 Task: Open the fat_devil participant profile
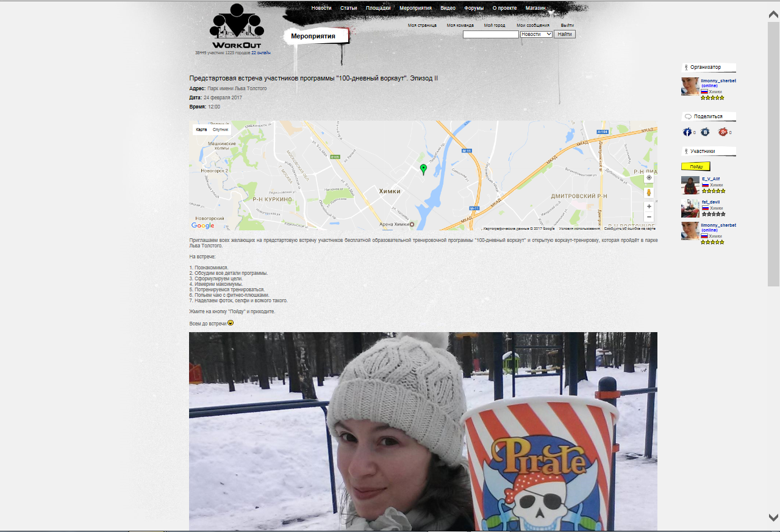[710, 202]
